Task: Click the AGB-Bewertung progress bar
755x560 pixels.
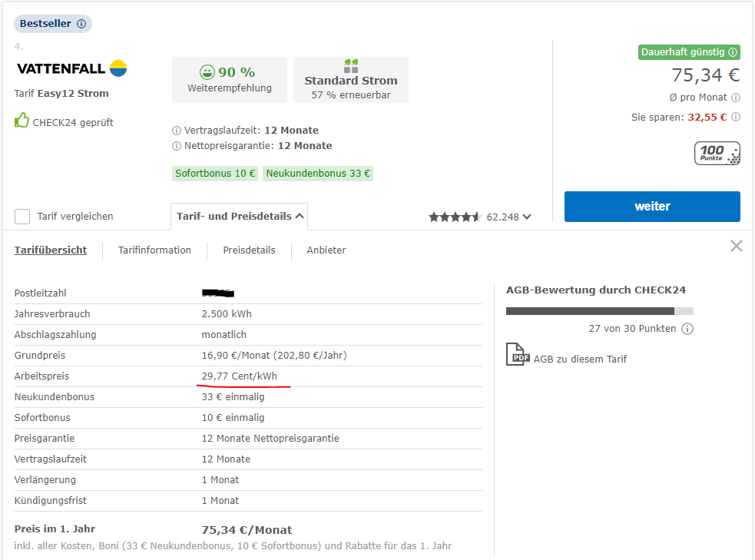Action: point(600,311)
